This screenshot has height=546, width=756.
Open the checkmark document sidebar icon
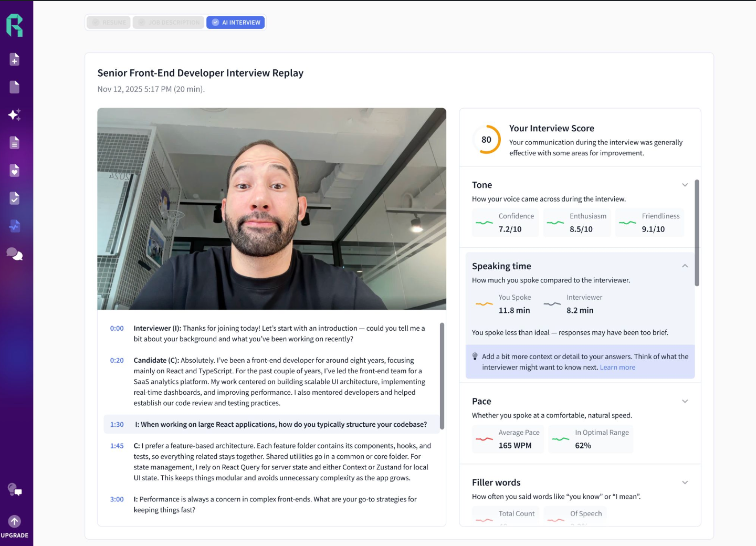point(15,198)
